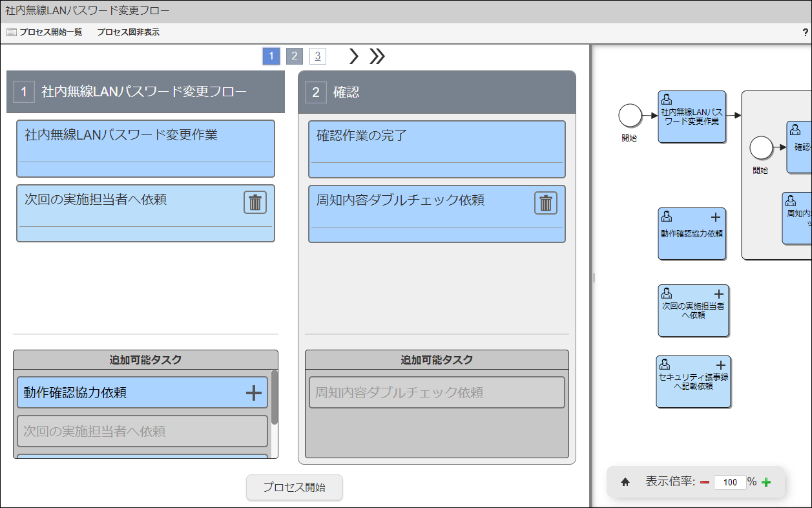Click trash icon on 周知内容ダブルチェック依頼 task
The image size is (812, 508).
click(x=546, y=203)
